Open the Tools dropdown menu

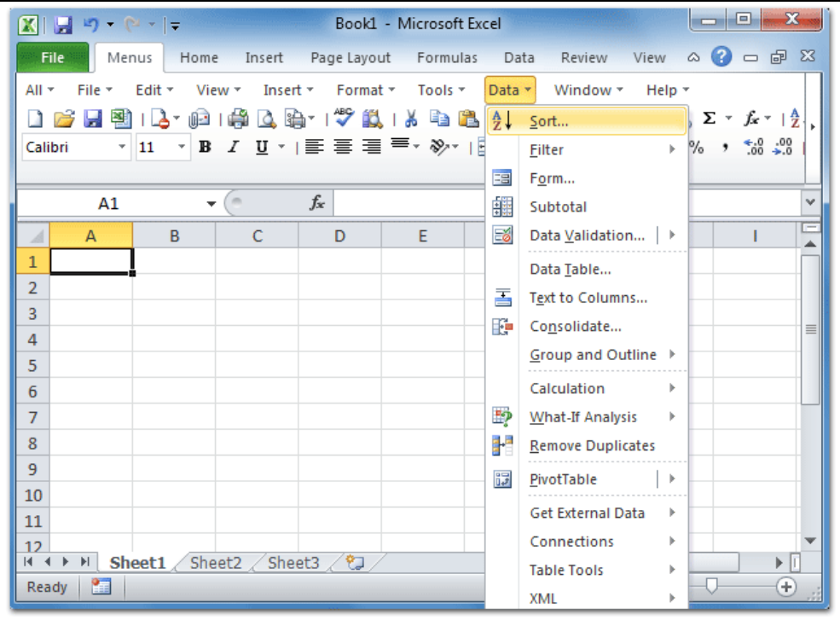tap(442, 90)
